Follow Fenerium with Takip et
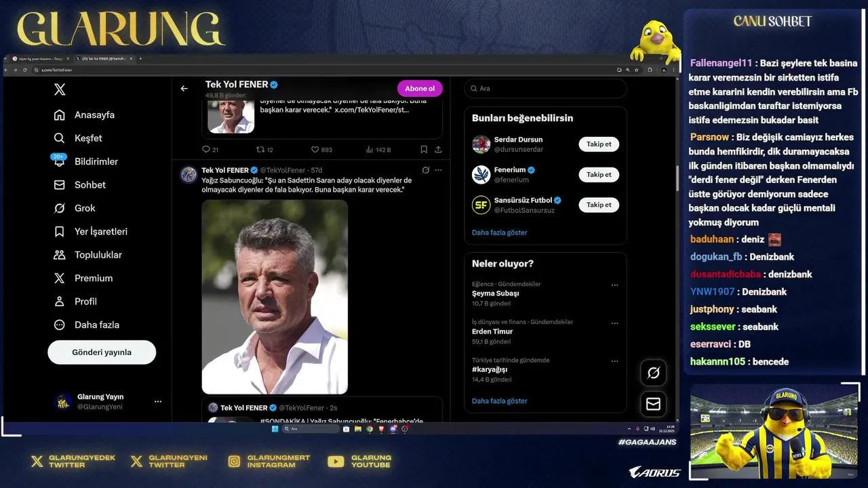Screen dimensions: 868x488 click(x=599, y=174)
